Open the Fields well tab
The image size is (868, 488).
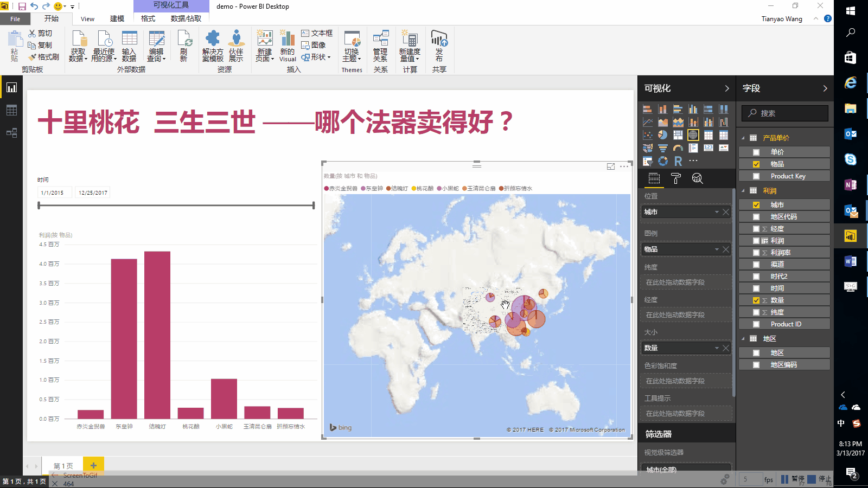tap(654, 178)
